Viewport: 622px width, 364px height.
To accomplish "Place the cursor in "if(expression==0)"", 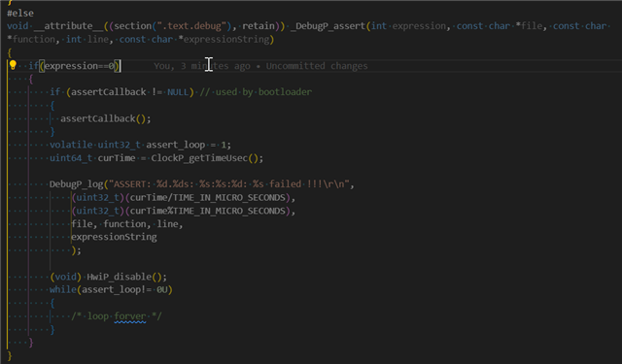I will click(x=74, y=66).
